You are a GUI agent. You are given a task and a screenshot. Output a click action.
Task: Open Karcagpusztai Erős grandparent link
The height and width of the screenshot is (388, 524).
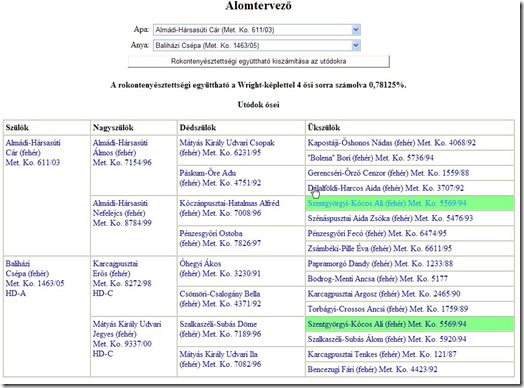[122, 278]
